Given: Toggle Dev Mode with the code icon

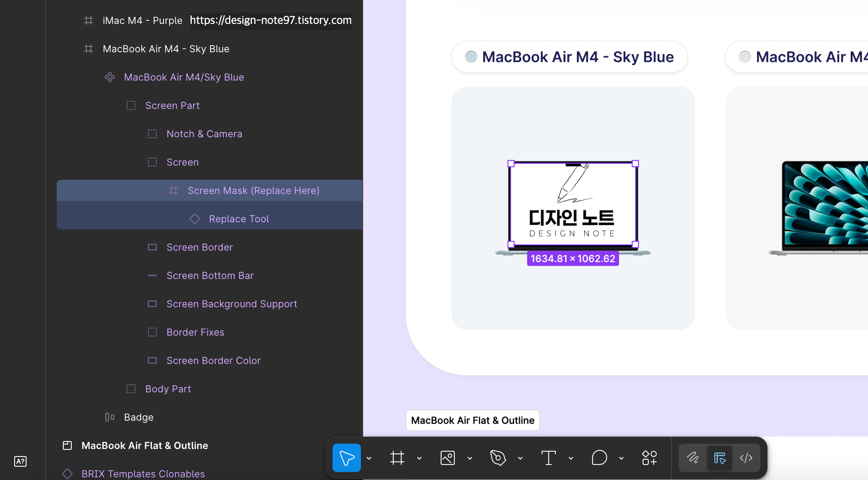Looking at the screenshot, I should pyautogui.click(x=746, y=458).
